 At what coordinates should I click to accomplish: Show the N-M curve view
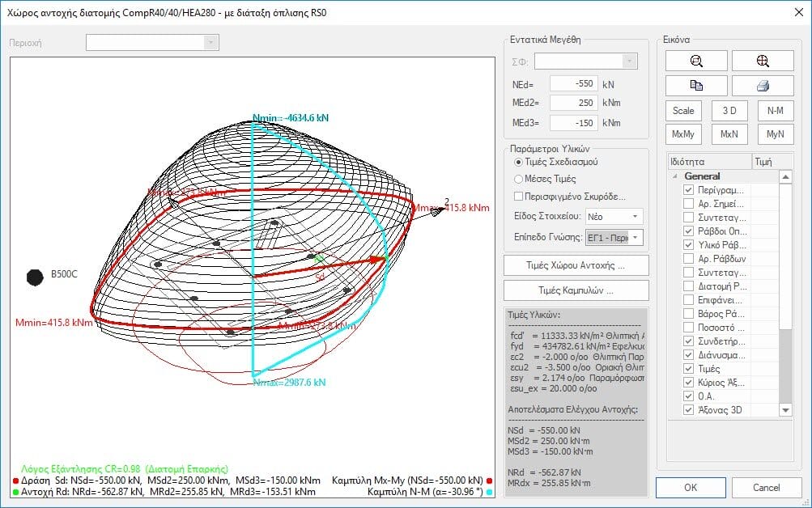(775, 111)
